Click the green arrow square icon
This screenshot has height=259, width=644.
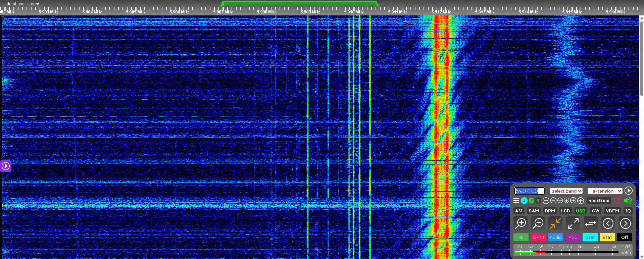[531, 201]
